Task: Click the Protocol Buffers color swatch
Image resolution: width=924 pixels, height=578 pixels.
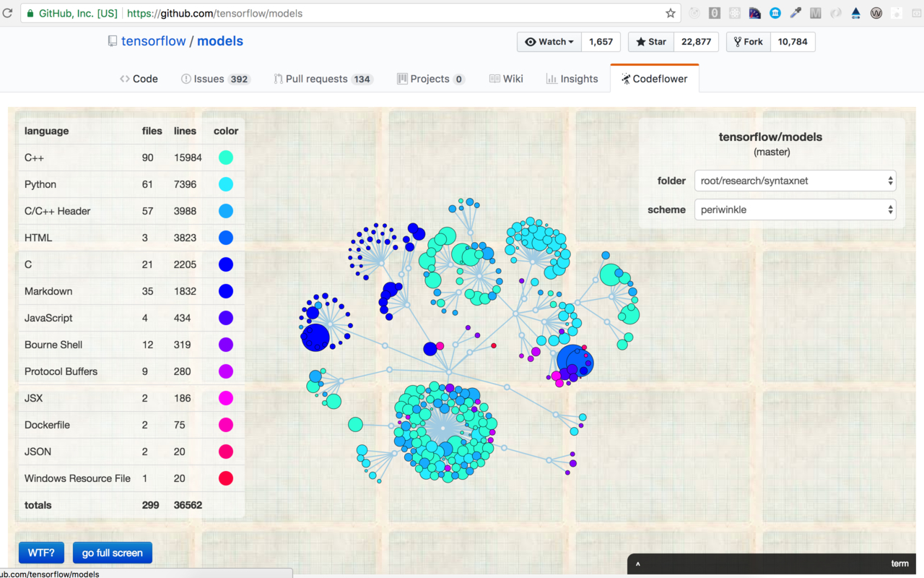Action: pos(226,371)
